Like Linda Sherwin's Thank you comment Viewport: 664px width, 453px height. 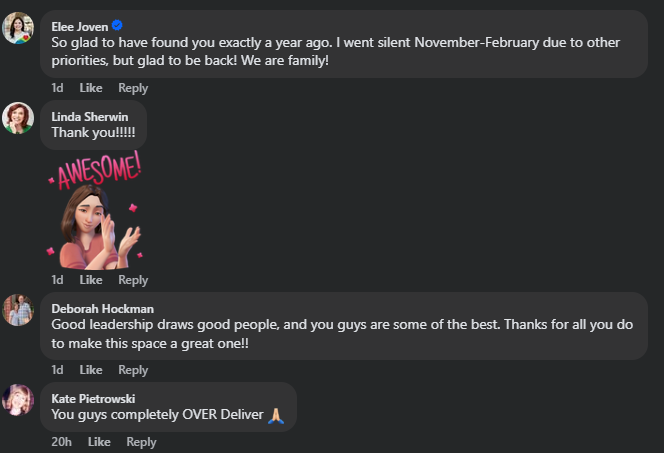91,280
